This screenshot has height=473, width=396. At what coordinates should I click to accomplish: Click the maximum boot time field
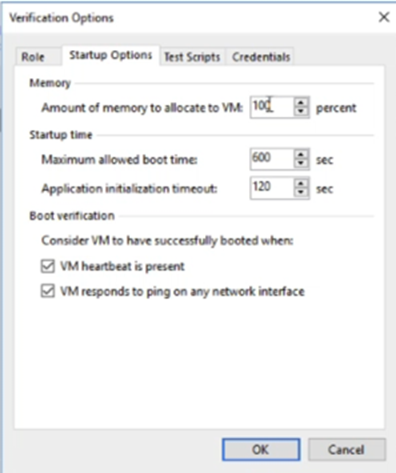coord(272,159)
